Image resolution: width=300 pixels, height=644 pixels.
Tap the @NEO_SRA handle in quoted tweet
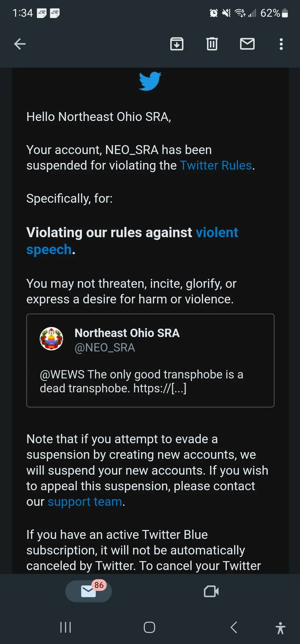(x=105, y=348)
